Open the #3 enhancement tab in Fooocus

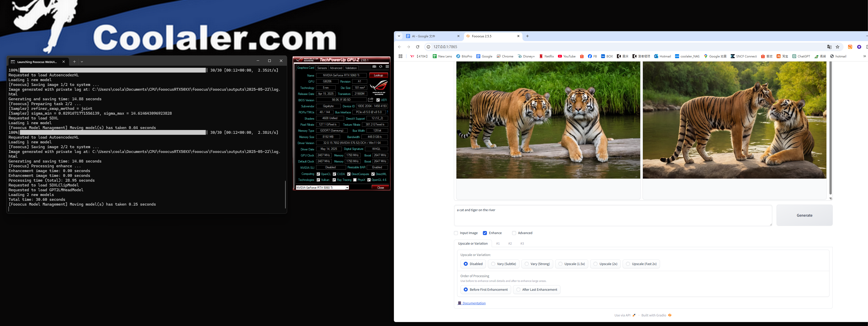(522, 243)
